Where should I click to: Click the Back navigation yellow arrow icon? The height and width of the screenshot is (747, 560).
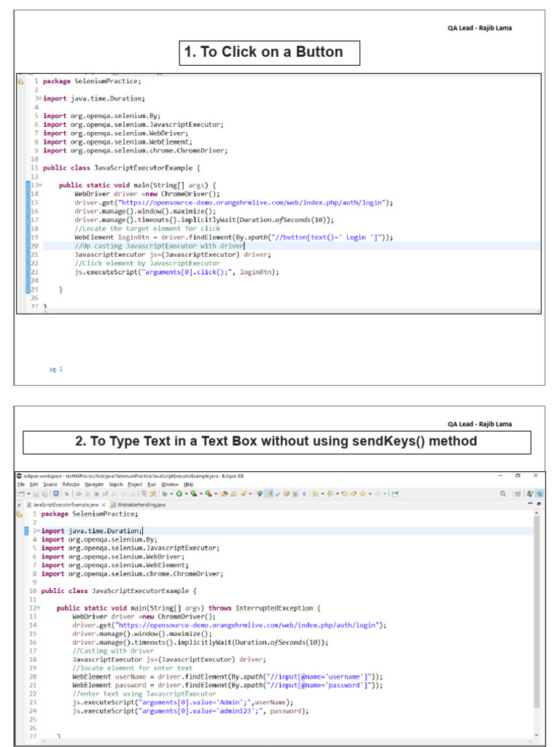click(363, 494)
